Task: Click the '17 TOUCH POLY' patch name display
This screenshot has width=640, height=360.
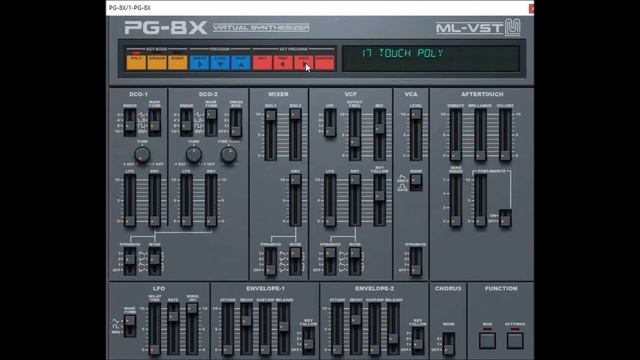Action: tap(431, 58)
